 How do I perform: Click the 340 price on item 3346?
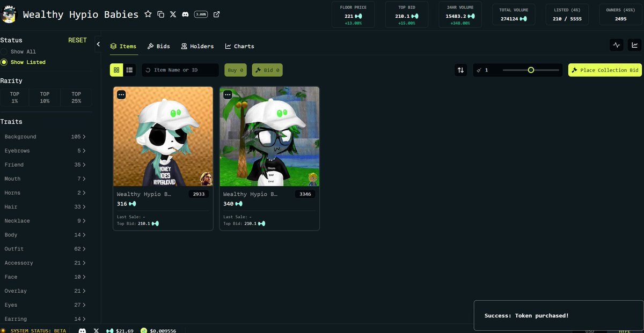tap(232, 204)
